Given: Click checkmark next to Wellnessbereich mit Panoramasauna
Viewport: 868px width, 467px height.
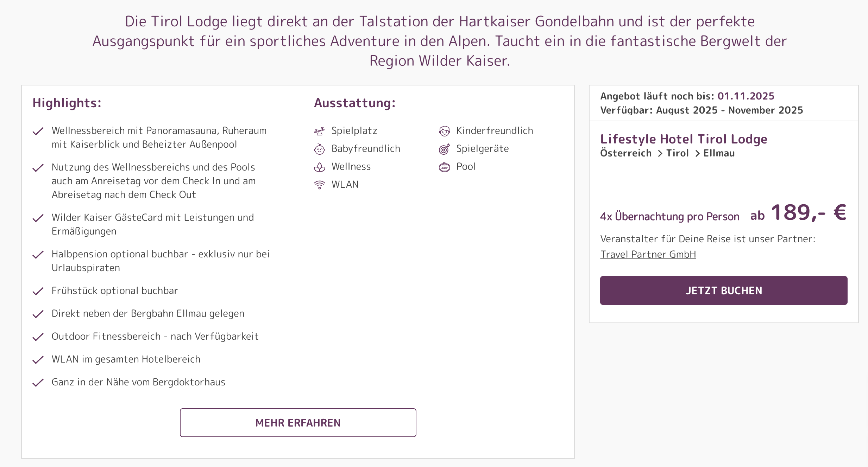Looking at the screenshot, I should [x=38, y=131].
